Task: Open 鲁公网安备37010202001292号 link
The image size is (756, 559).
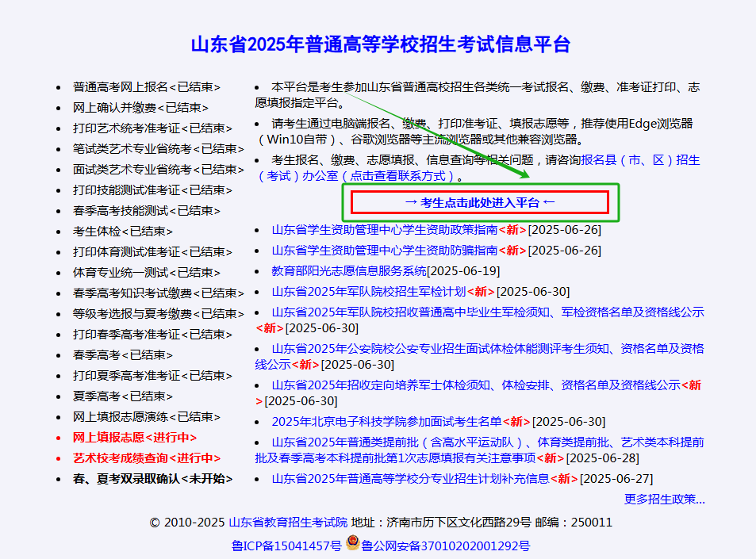Action: [446, 546]
